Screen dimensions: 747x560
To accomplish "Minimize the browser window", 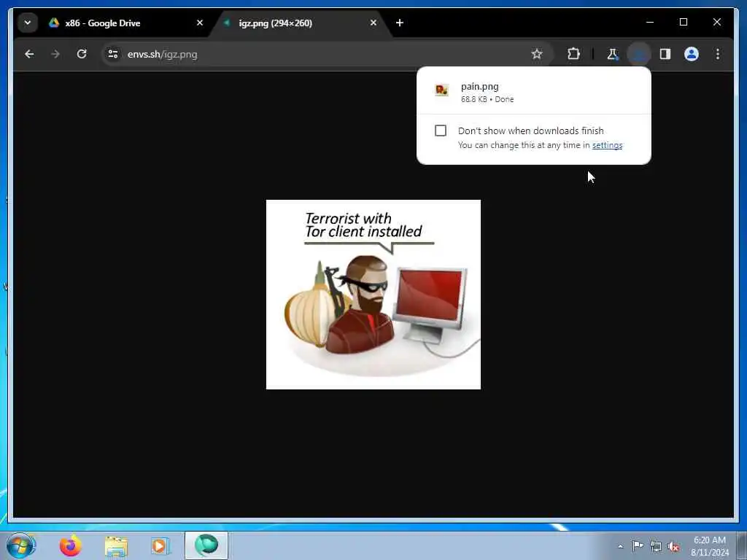I will point(650,23).
